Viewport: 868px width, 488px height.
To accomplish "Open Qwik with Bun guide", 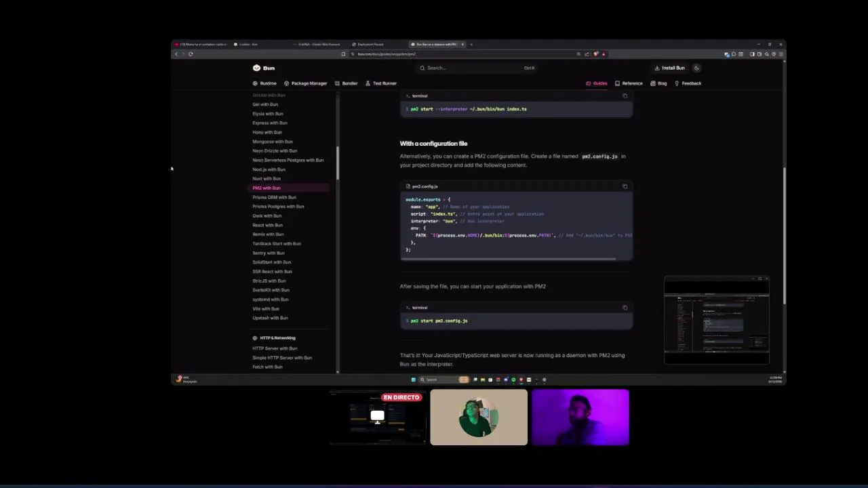I will point(267,216).
